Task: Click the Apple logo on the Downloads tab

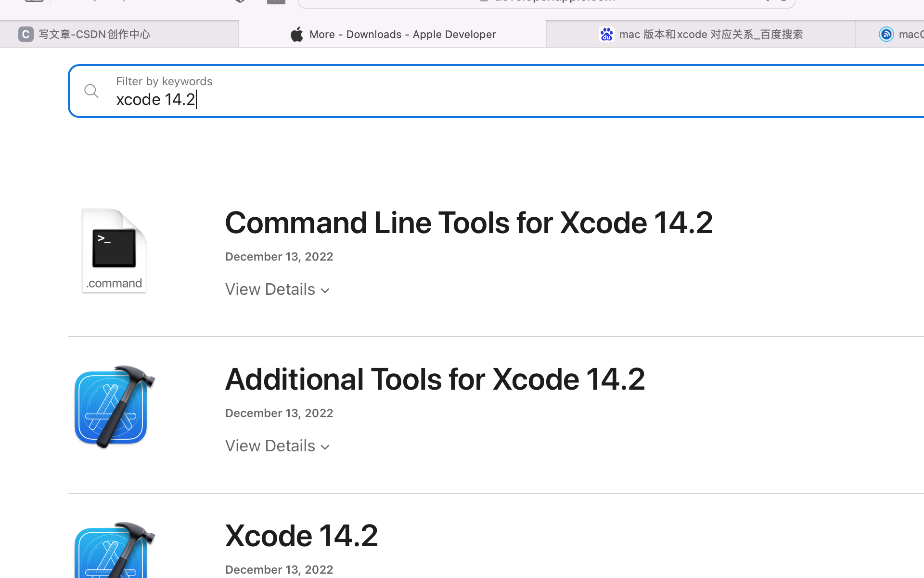Action: tap(297, 34)
